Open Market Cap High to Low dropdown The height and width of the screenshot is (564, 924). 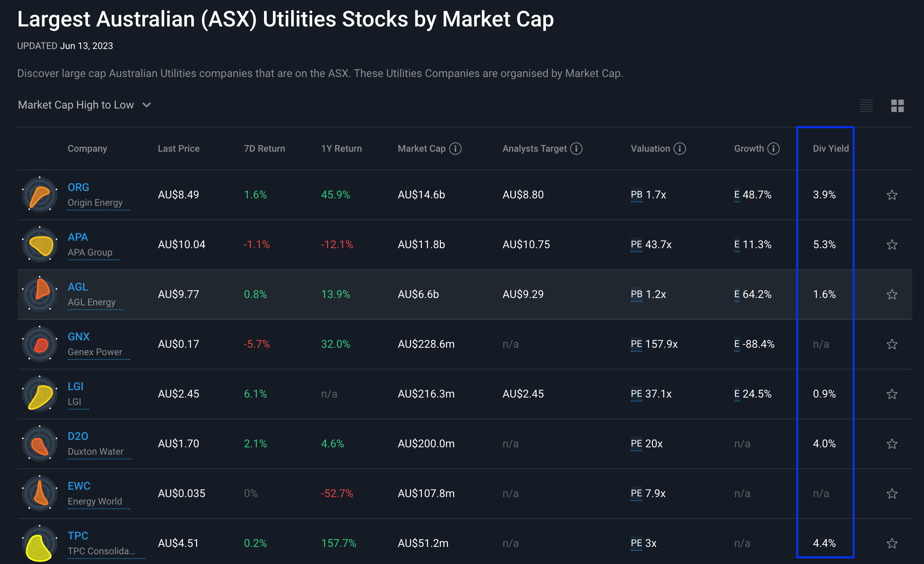coord(76,105)
